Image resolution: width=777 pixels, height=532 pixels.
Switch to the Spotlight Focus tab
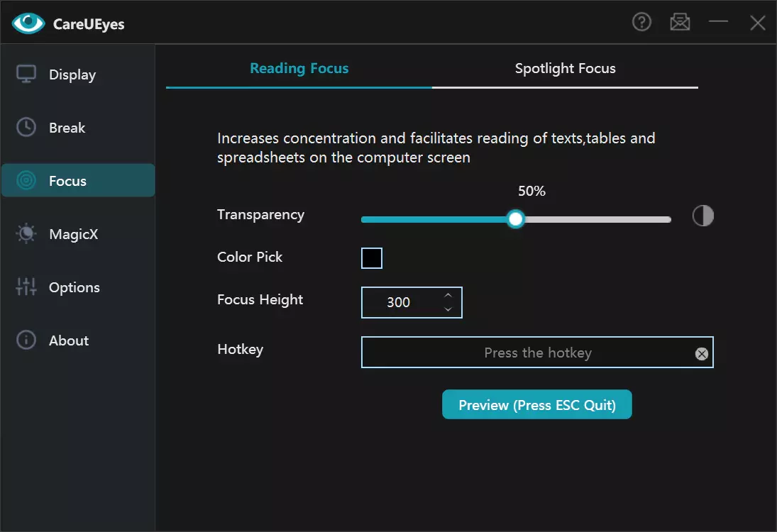point(565,68)
